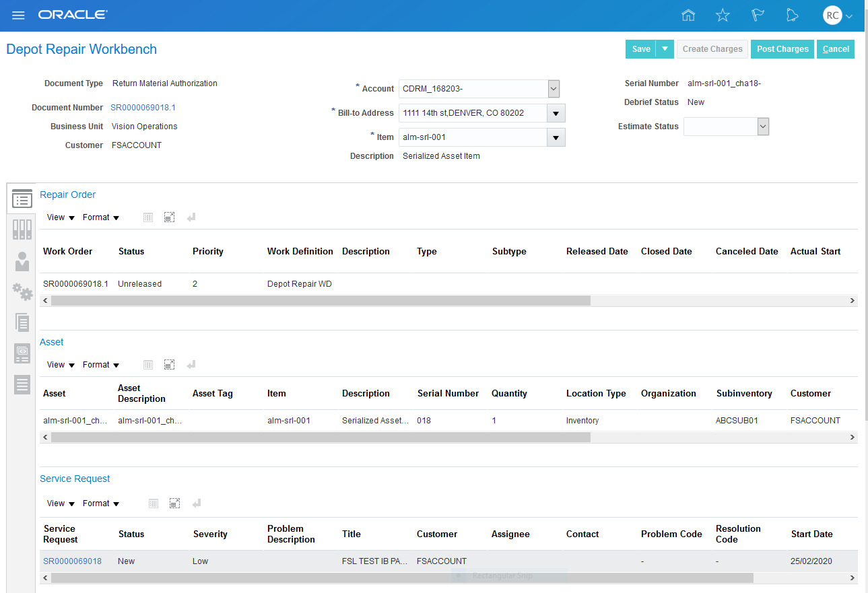Click Wrap icon in Service Request toolbar
Viewport: 868px width, 593px height.
[x=197, y=503]
